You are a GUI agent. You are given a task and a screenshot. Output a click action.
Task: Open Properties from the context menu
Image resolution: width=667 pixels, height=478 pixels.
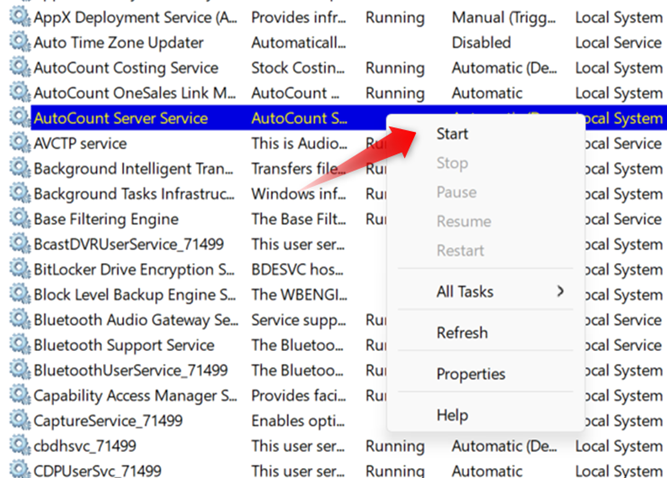pos(471,374)
